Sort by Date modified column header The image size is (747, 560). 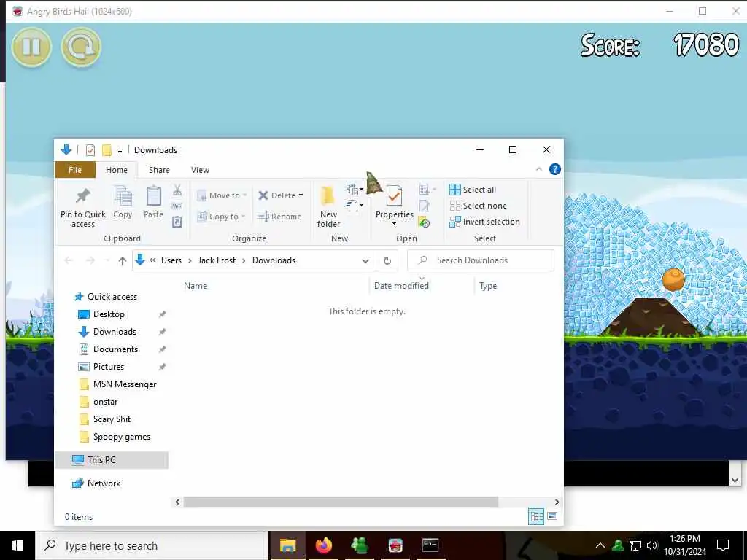(401, 286)
